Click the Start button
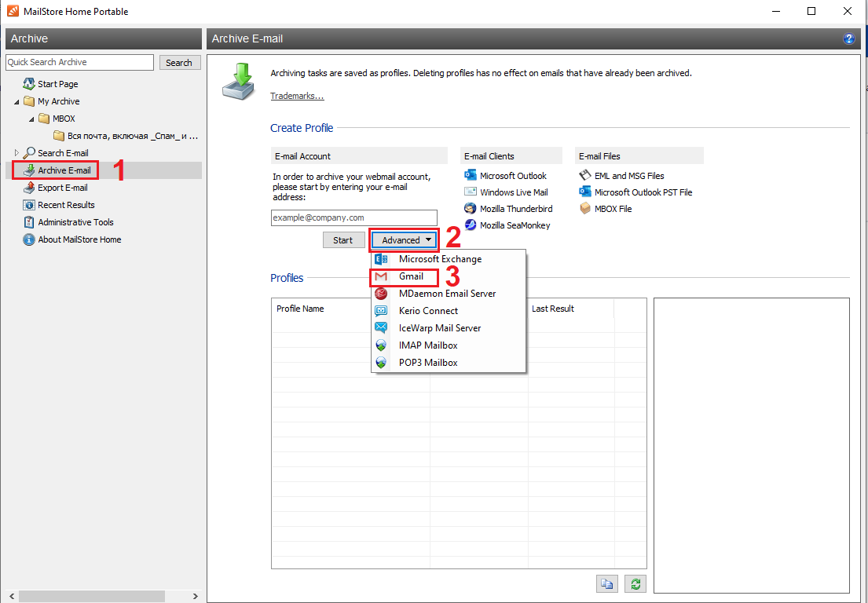 pos(343,240)
